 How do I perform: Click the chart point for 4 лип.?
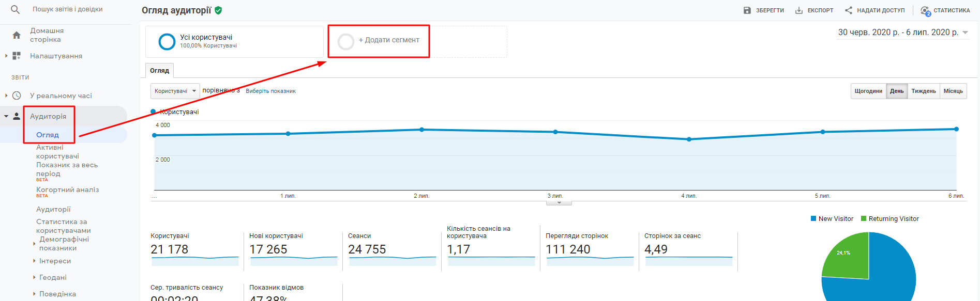coord(689,139)
